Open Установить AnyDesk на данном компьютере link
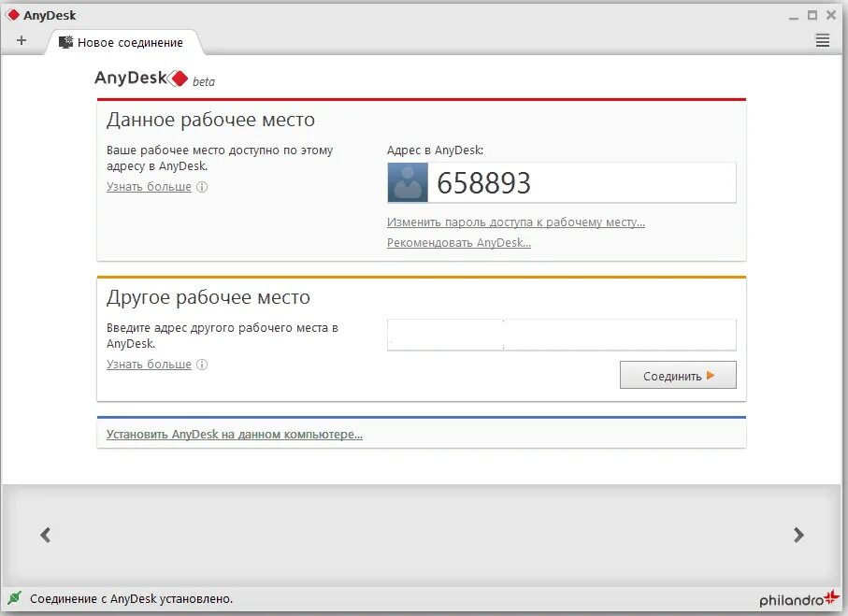The image size is (848, 616). 234,434
